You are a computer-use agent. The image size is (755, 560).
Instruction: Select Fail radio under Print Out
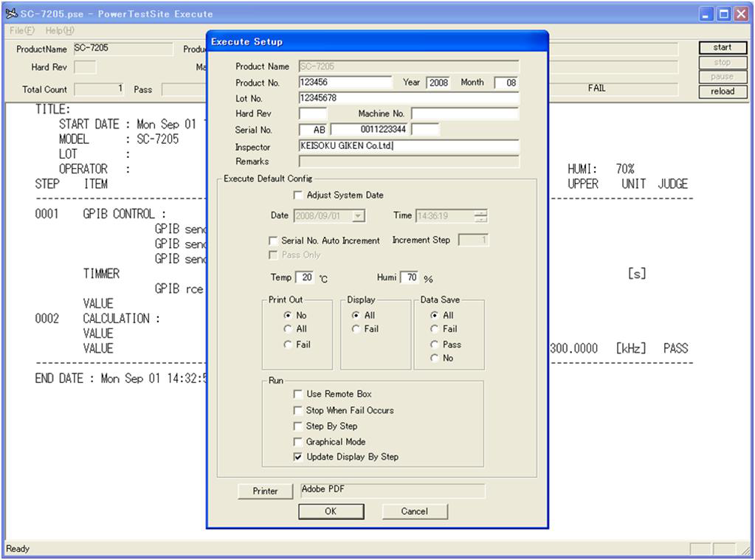point(288,345)
